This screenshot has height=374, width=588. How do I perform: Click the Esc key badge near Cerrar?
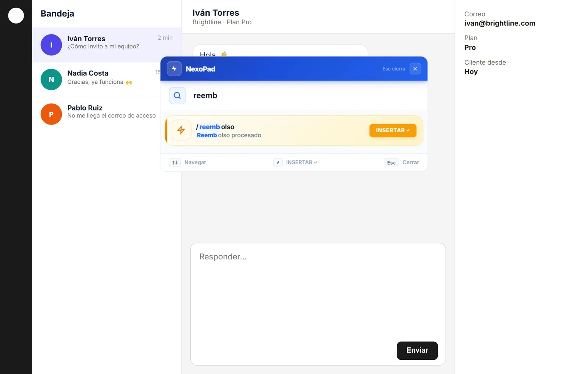coord(391,162)
